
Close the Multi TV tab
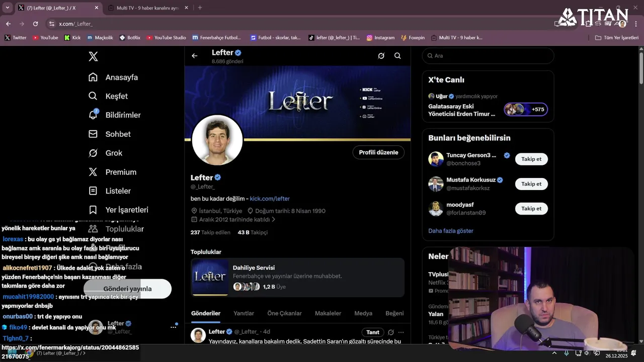coord(186,8)
